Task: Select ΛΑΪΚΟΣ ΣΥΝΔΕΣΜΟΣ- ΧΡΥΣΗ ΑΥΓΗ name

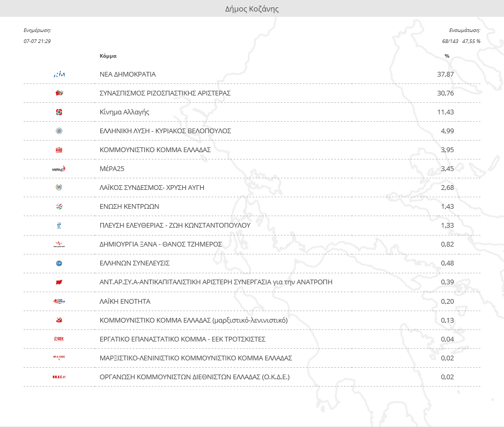Action: pyautogui.click(x=152, y=187)
